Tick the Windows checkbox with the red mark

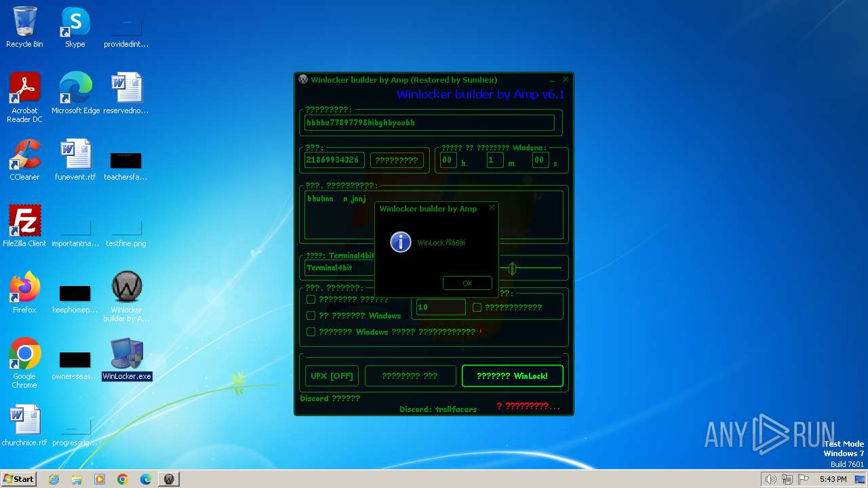click(x=311, y=331)
